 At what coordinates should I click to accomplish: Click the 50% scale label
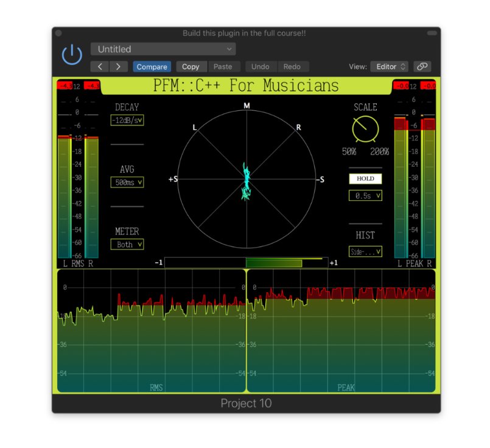click(x=349, y=152)
